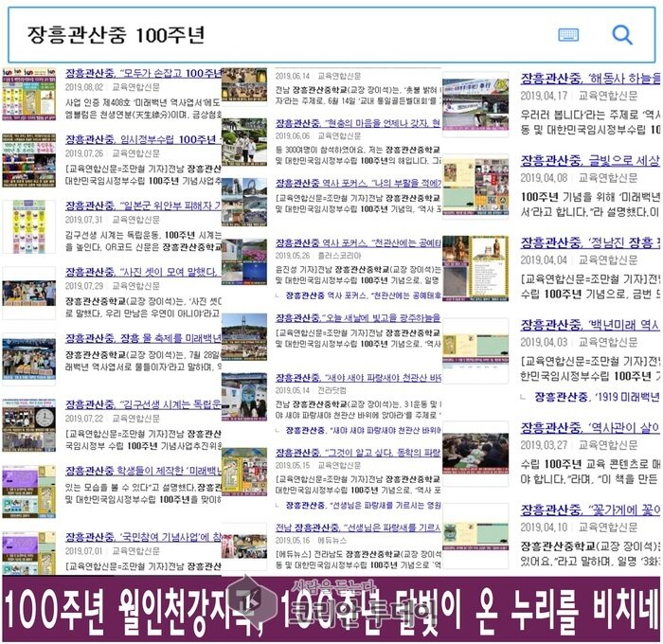Focus the search box containing 장흥관산중 100주년
663x644 pixels.
click(x=331, y=35)
